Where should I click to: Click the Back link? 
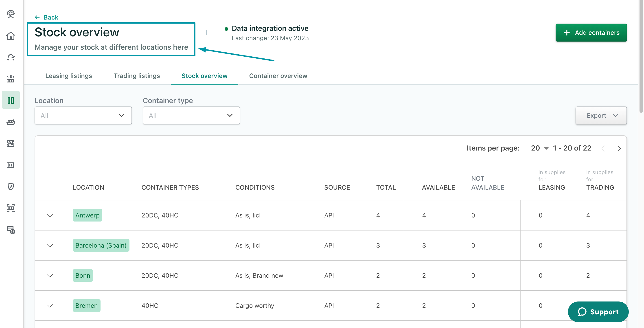point(46,17)
